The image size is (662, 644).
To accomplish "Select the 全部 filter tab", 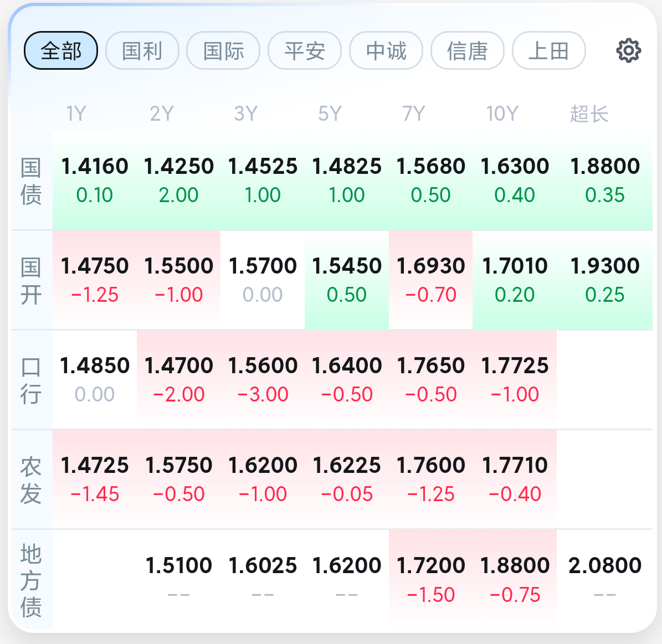I will pos(61,50).
